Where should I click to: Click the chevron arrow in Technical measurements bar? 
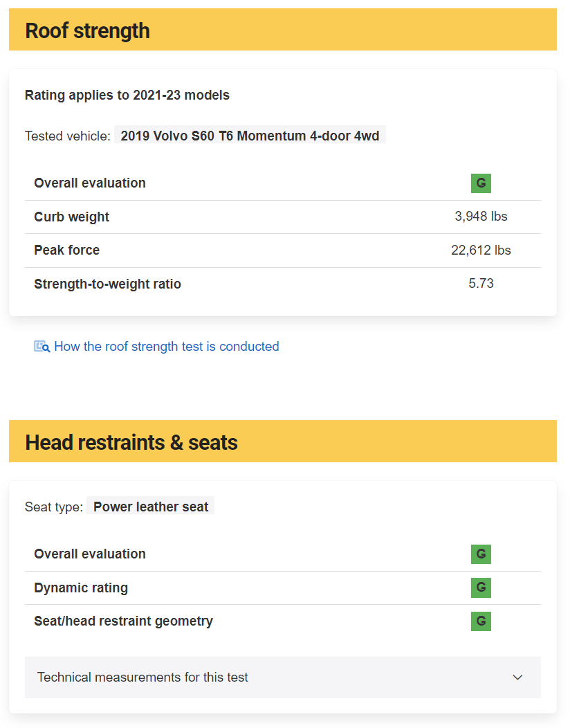pos(517,677)
